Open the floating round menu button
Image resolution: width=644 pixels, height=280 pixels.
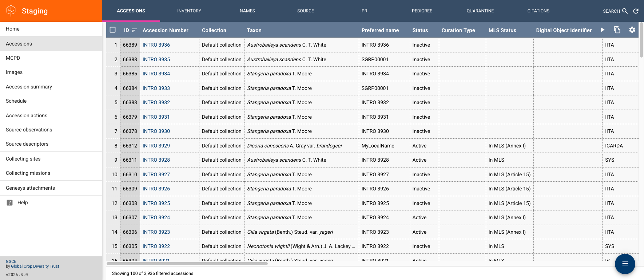(625, 264)
